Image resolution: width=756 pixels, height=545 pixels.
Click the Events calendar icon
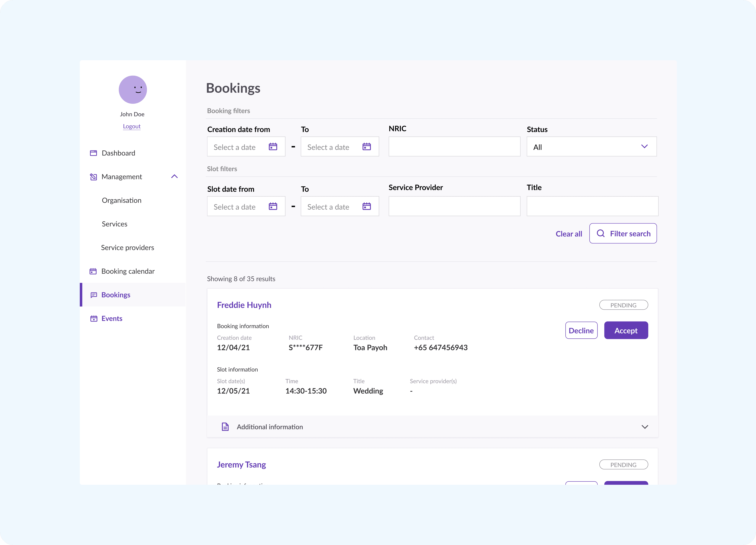click(94, 319)
